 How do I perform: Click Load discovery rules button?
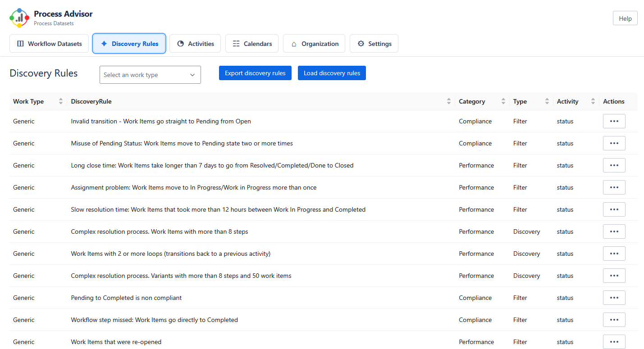(332, 73)
